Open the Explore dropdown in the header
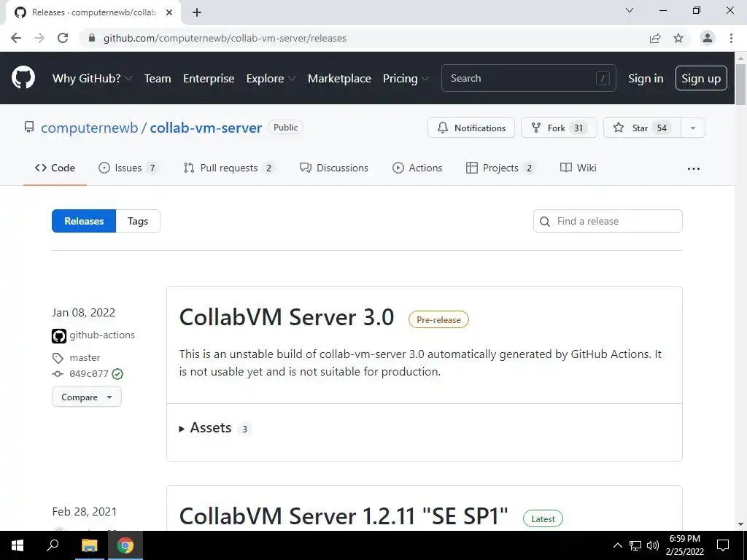Image resolution: width=747 pixels, height=560 pixels. point(271,79)
